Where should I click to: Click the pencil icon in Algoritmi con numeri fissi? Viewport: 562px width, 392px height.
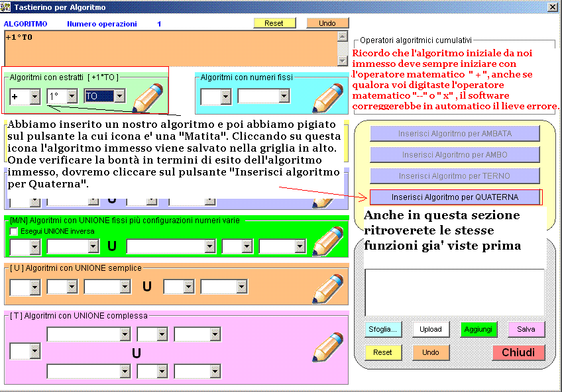tap(328, 97)
